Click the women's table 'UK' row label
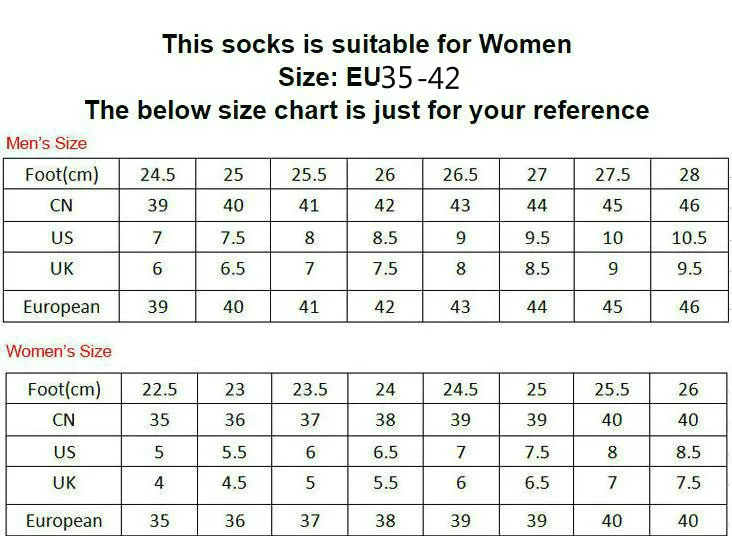The height and width of the screenshot is (536, 732). pos(64,482)
